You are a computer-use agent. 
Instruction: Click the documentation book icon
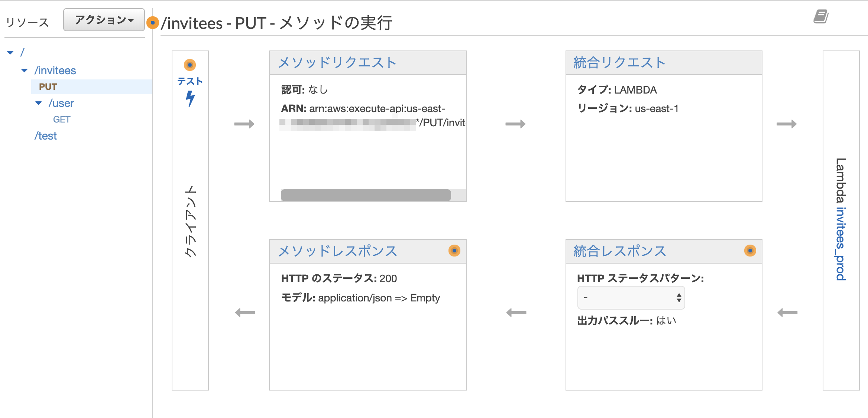point(821,17)
